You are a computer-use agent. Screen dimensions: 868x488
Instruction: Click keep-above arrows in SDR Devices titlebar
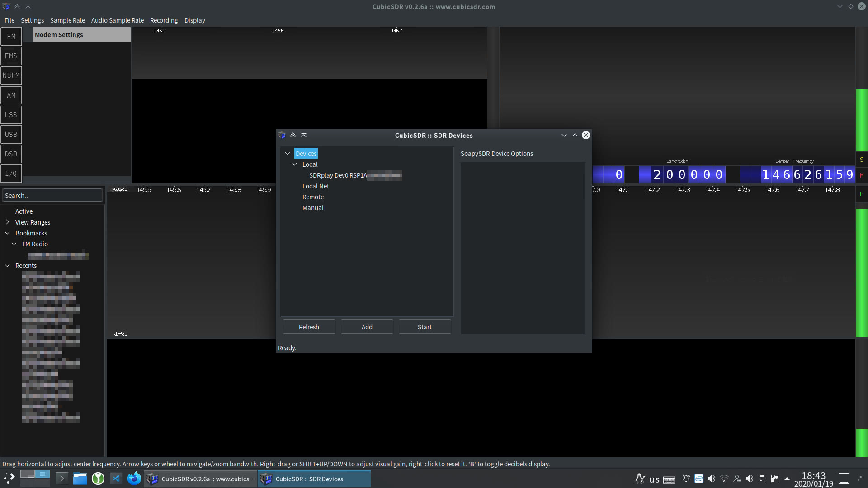tap(293, 135)
